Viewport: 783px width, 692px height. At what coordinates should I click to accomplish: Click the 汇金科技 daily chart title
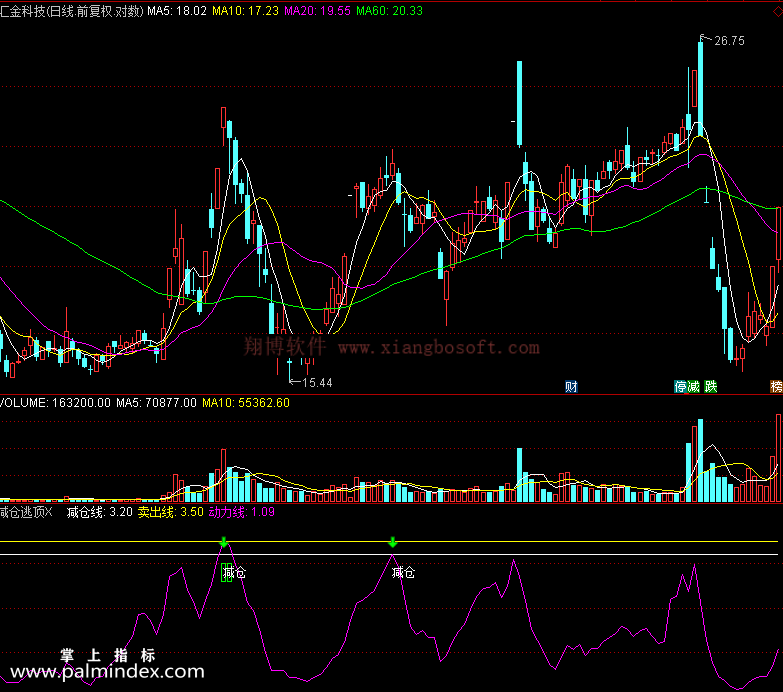coord(72,11)
